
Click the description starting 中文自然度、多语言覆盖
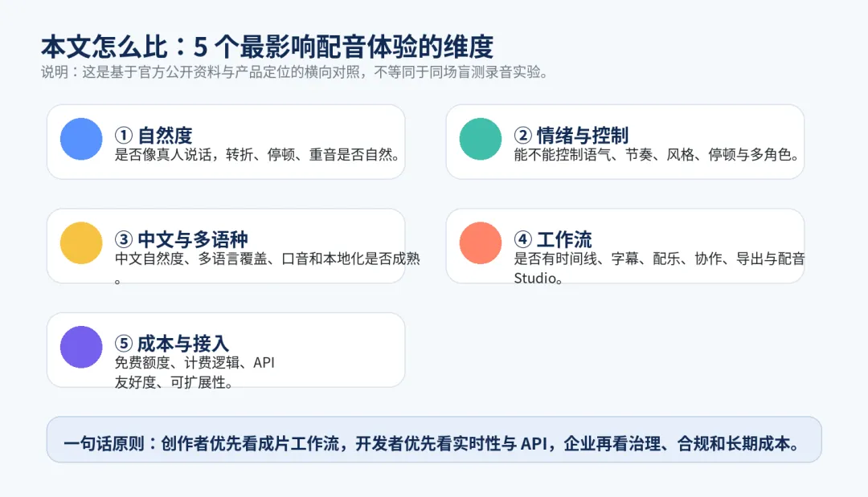[267, 259]
